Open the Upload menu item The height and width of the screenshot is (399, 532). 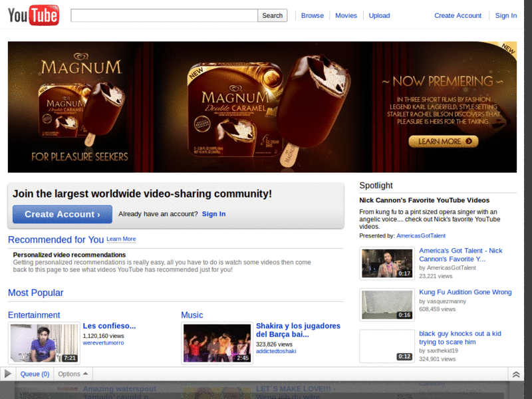[379, 15]
